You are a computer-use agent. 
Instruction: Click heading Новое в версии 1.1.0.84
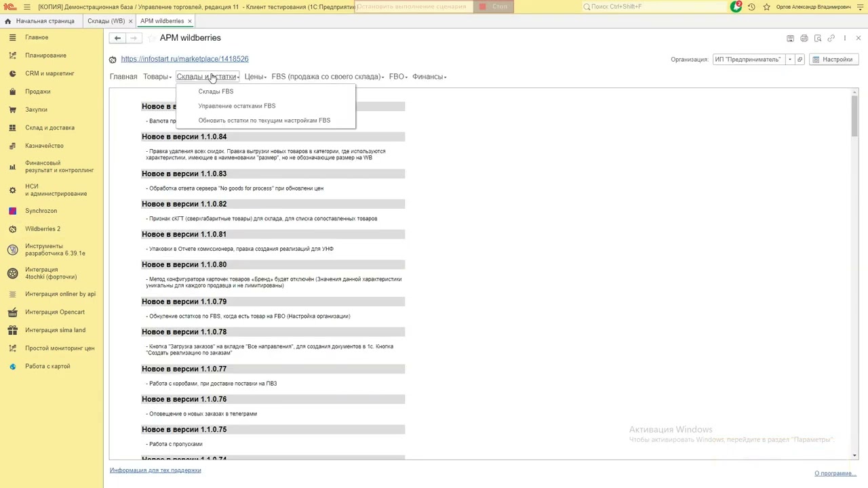[184, 137]
